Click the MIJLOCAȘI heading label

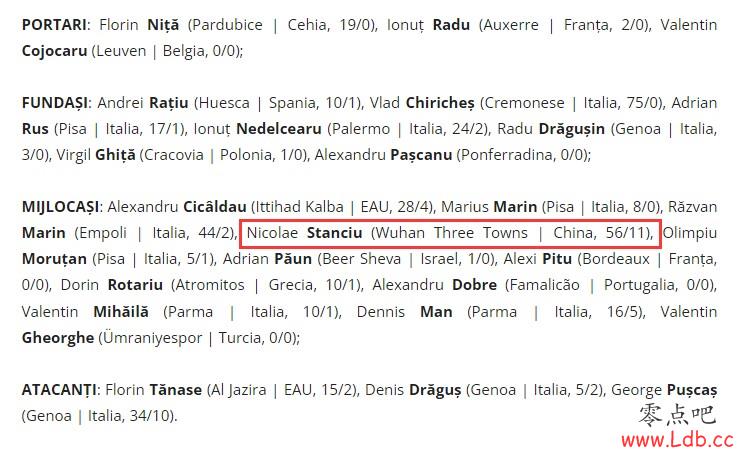pos(60,207)
